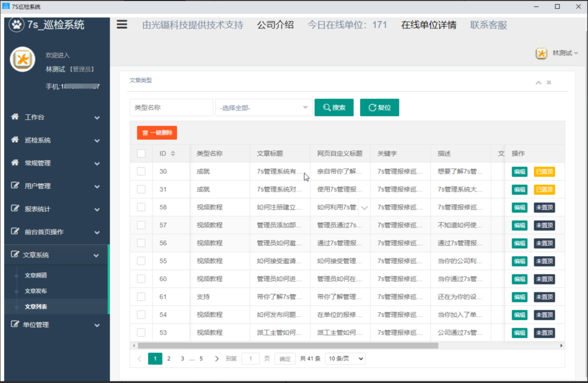Screen dimensions: 588x383
Task: Open the 10条/页 page size dropdown
Action: 345,359
